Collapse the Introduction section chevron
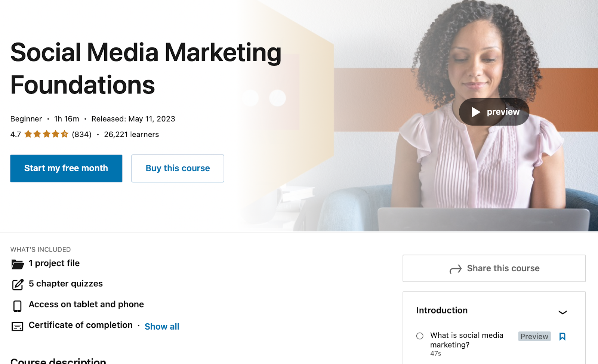The height and width of the screenshot is (364, 598). (562, 312)
